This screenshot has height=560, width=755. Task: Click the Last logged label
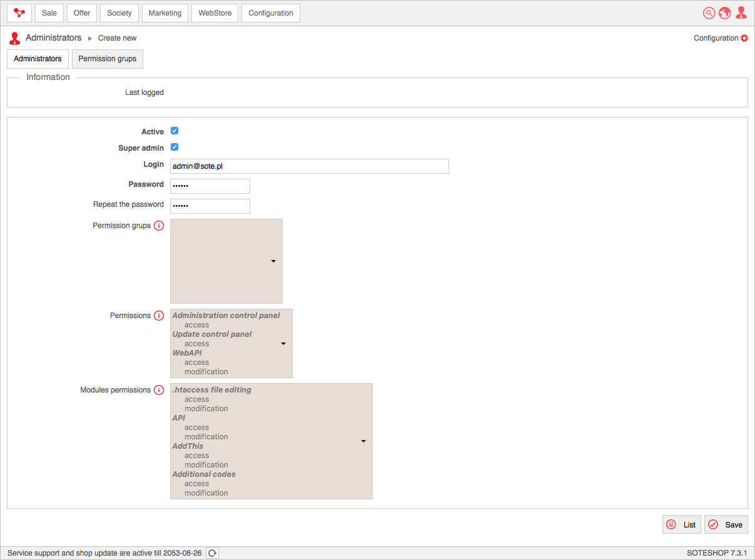tap(144, 92)
